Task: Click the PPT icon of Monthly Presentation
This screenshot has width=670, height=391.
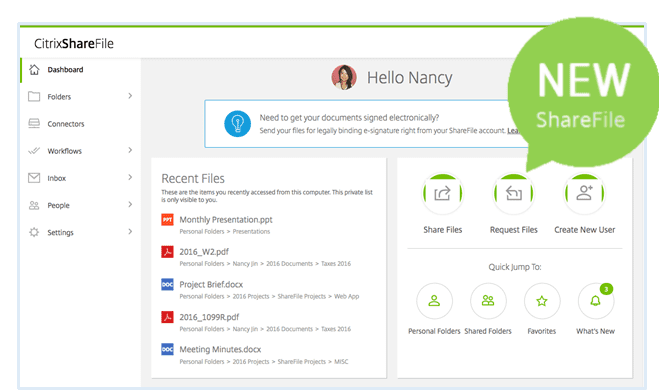Action: [x=167, y=220]
